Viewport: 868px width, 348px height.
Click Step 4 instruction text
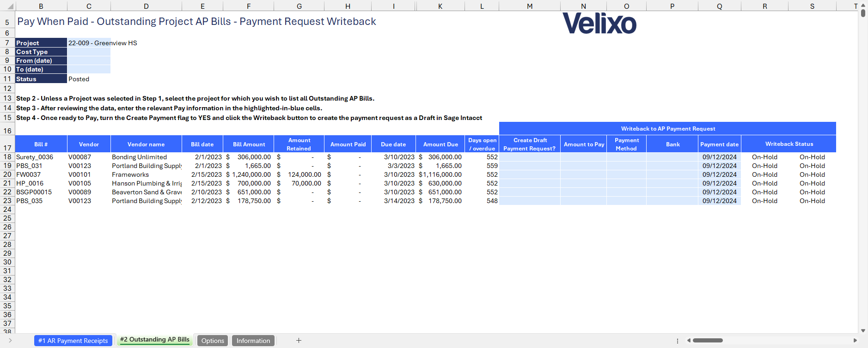[249, 118]
